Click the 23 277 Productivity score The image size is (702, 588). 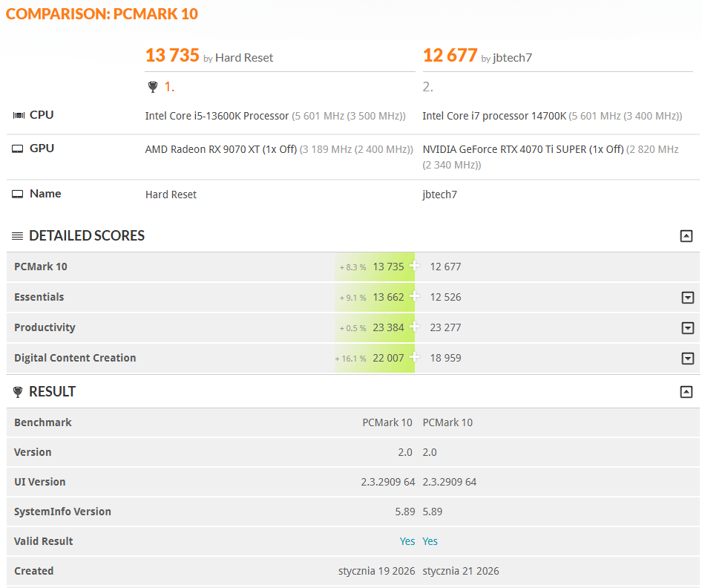445,327
